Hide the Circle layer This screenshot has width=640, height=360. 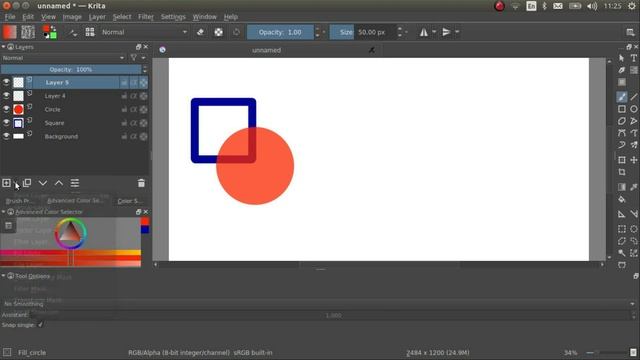pyautogui.click(x=6, y=109)
